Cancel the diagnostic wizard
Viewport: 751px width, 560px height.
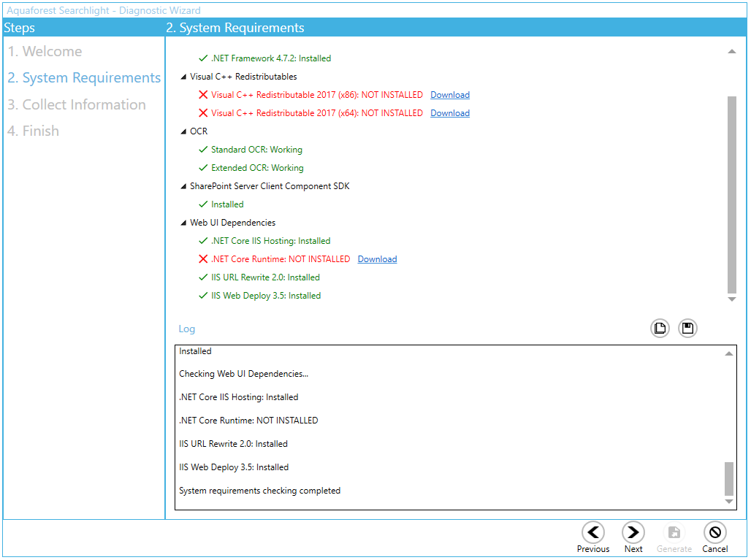pos(714,533)
